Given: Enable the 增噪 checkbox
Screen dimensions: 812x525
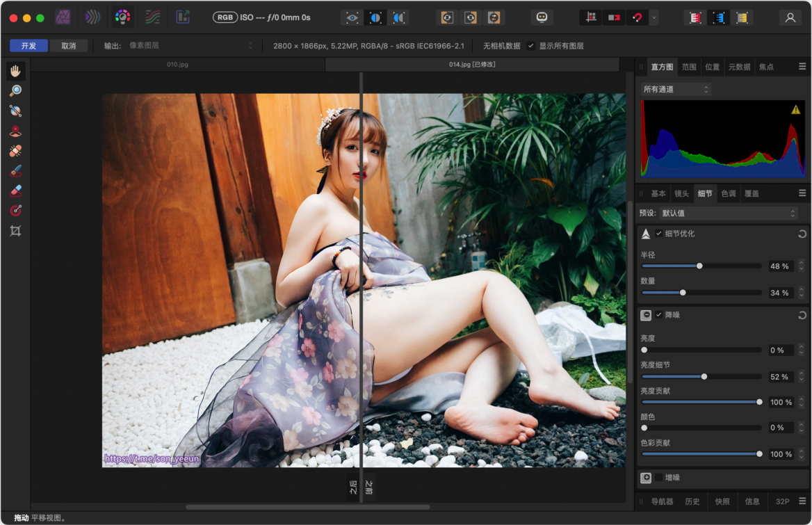Looking at the screenshot, I should click(659, 477).
